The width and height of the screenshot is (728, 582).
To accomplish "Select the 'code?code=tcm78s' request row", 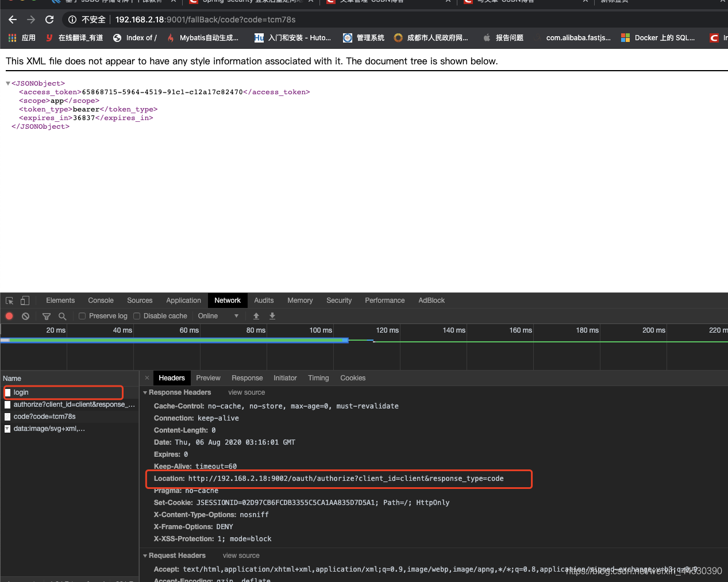I will pyautogui.click(x=70, y=417).
